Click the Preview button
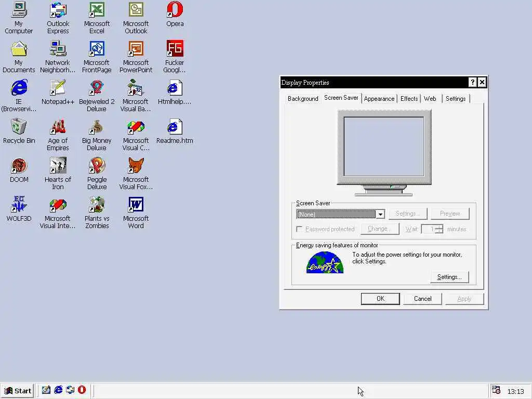The width and height of the screenshot is (532, 399). pyautogui.click(x=450, y=214)
